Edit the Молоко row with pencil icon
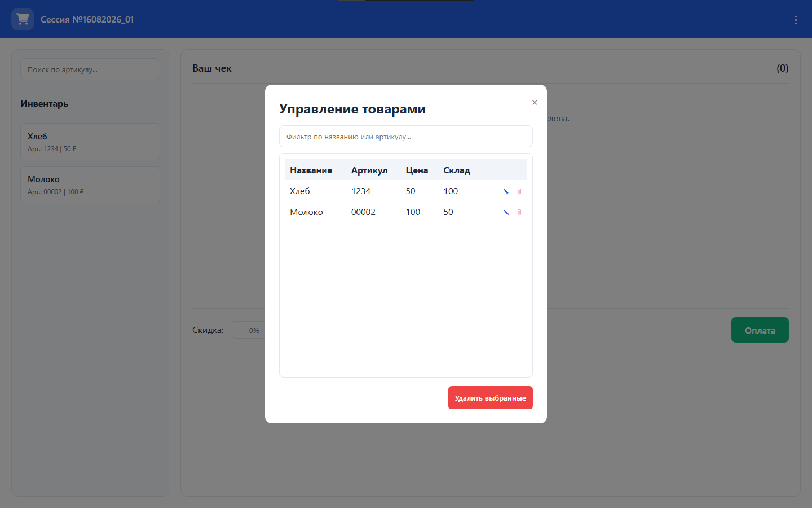This screenshot has width=812, height=508. [506, 212]
